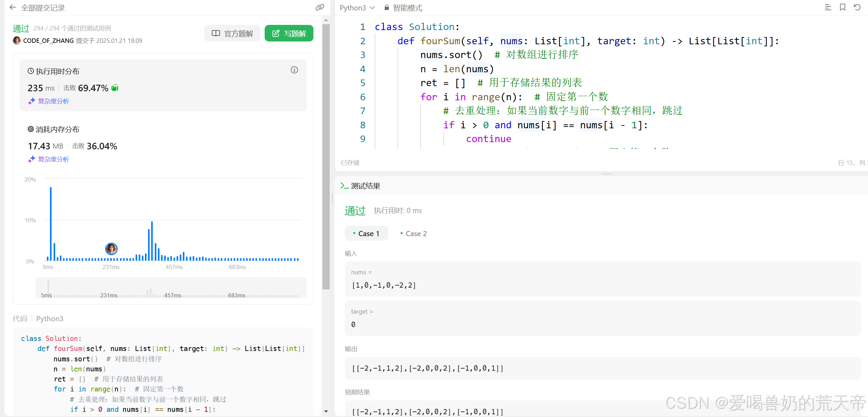Click the bookmark icon in editor toolbar
The image size is (868, 417).
[843, 7]
